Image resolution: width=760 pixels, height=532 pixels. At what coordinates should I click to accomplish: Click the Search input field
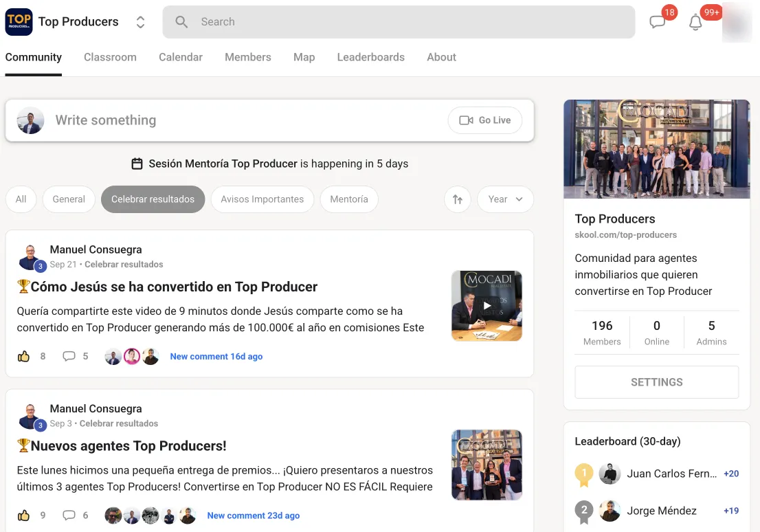coord(399,22)
